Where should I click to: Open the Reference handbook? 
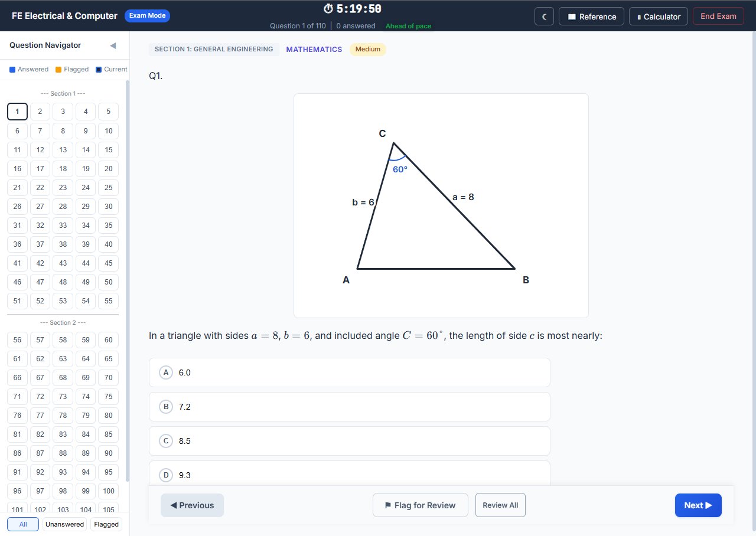[x=591, y=17]
